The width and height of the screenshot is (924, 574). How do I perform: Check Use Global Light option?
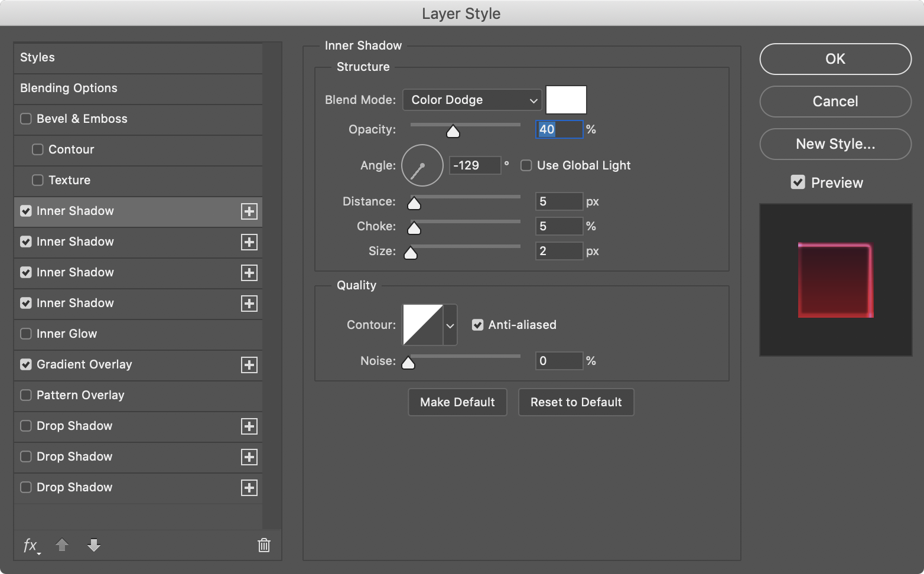pyautogui.click(x=526, y=166)
